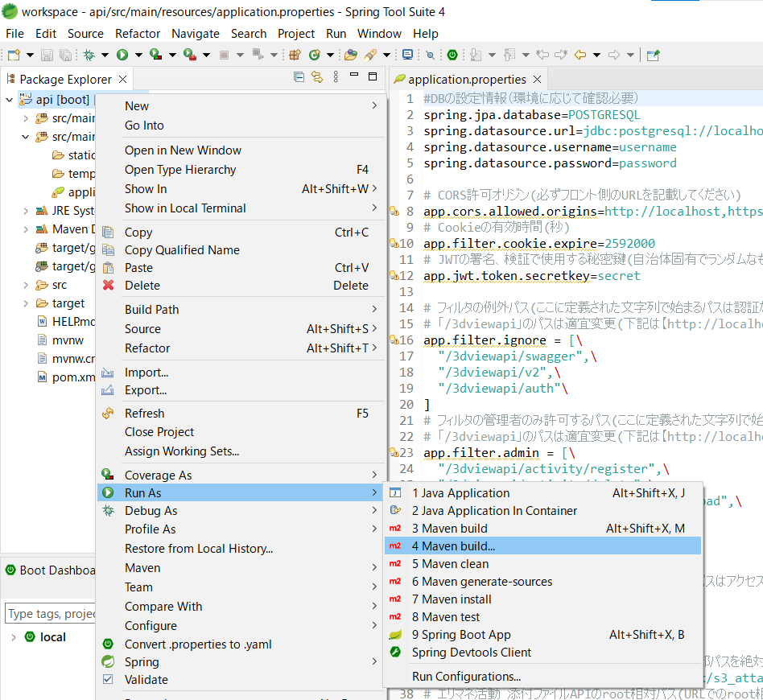Click 'Build Path' in the context menu

pos(241,310)
